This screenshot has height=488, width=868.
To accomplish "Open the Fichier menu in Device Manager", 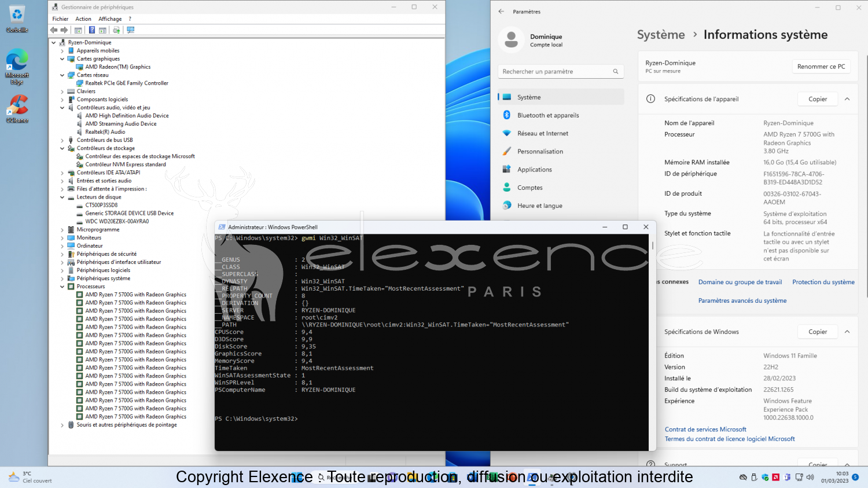I will [60, 19].
